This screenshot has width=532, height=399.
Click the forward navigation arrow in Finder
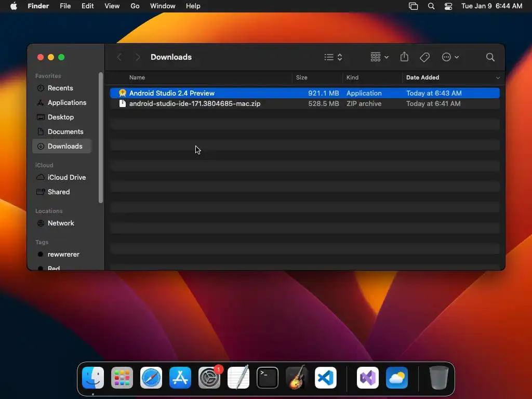point(137,57)
